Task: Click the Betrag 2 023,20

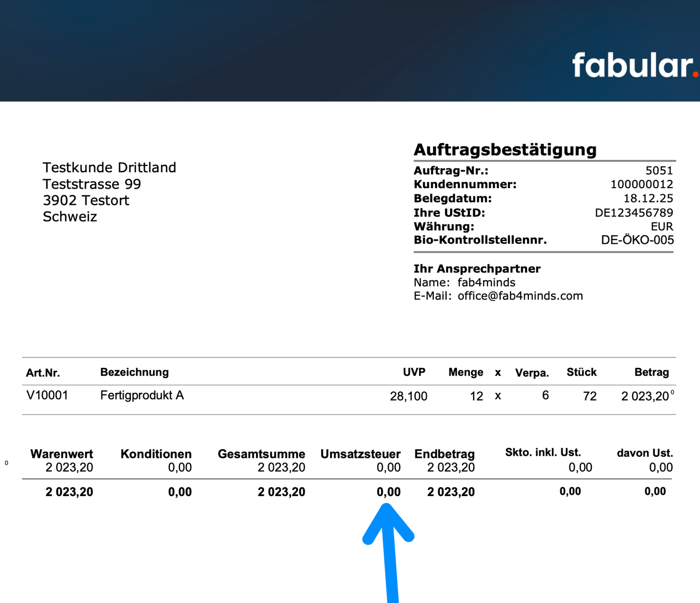Action: 645,396
